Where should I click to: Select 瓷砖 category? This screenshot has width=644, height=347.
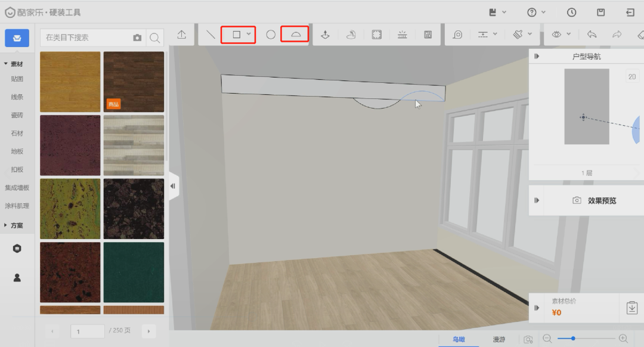tap(17, 115)
